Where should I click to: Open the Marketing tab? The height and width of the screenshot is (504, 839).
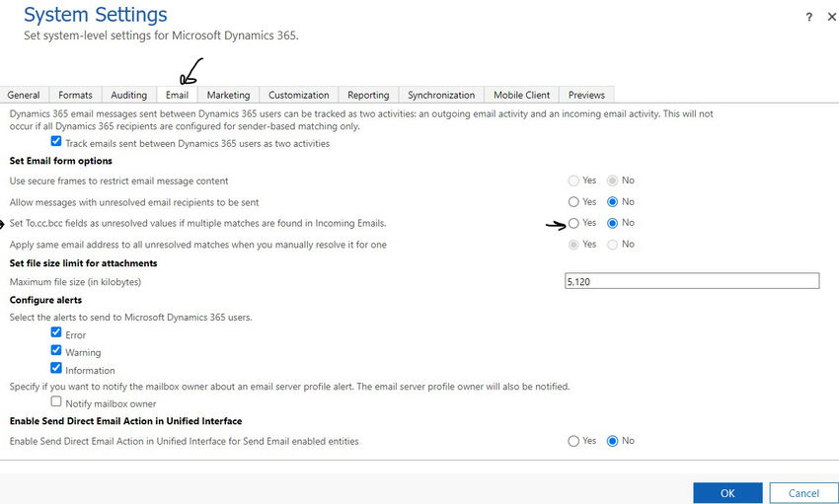tap(228, 95)
